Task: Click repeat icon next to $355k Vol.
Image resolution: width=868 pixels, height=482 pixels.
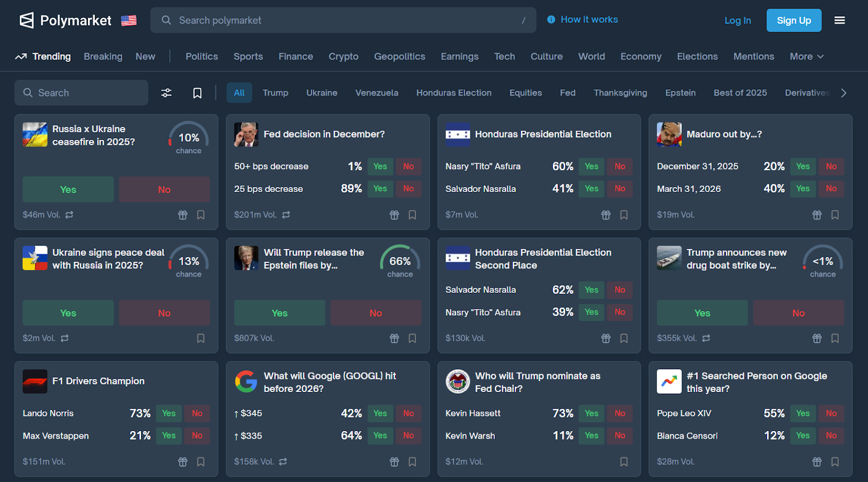Action: tap(706, 338)
